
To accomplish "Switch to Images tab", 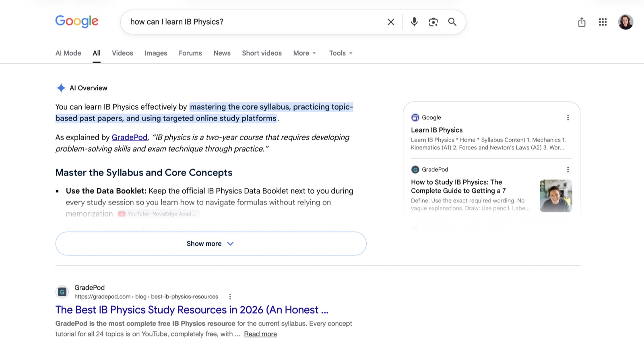I will (156, 53).
